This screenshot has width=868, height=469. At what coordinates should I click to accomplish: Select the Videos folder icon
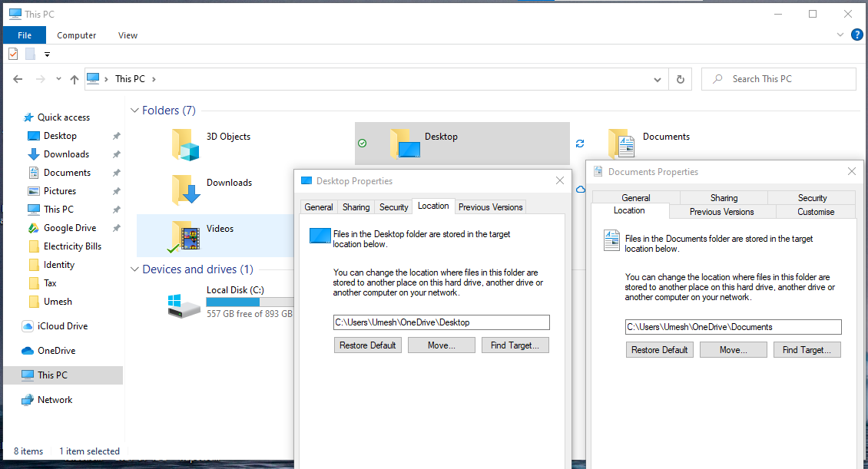tap(185, 236)
